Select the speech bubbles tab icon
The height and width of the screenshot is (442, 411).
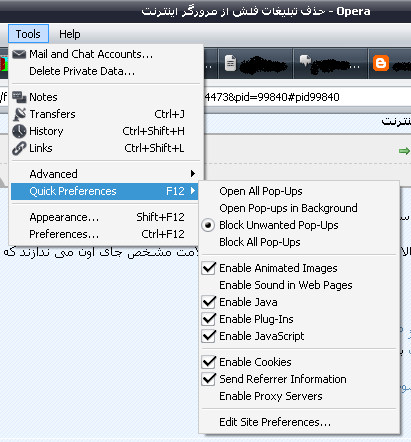pos(305,61)
